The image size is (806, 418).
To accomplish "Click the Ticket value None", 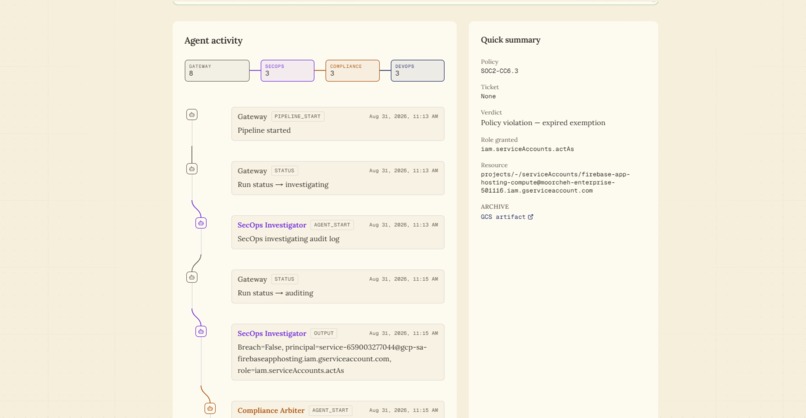I will click(x=488, y=96).
